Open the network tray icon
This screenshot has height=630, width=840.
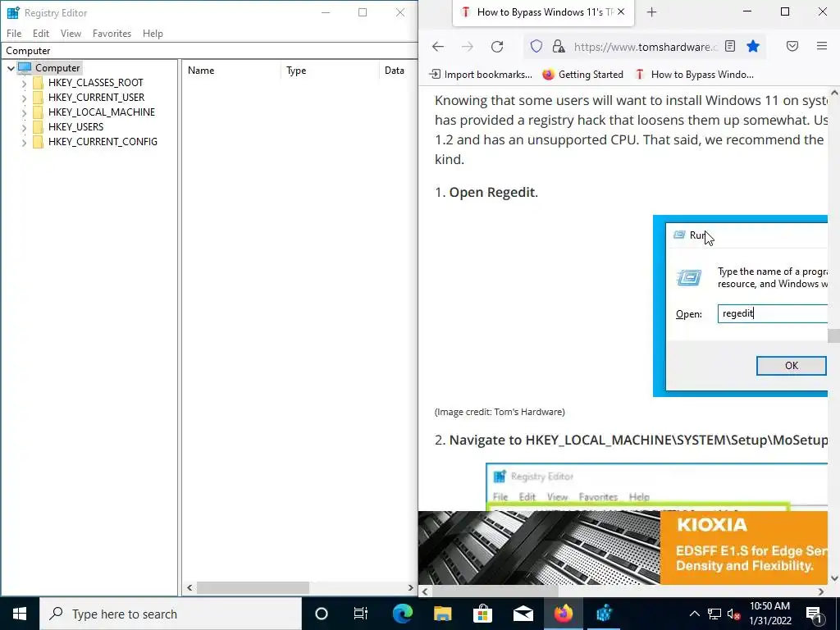tap(714, 614)
